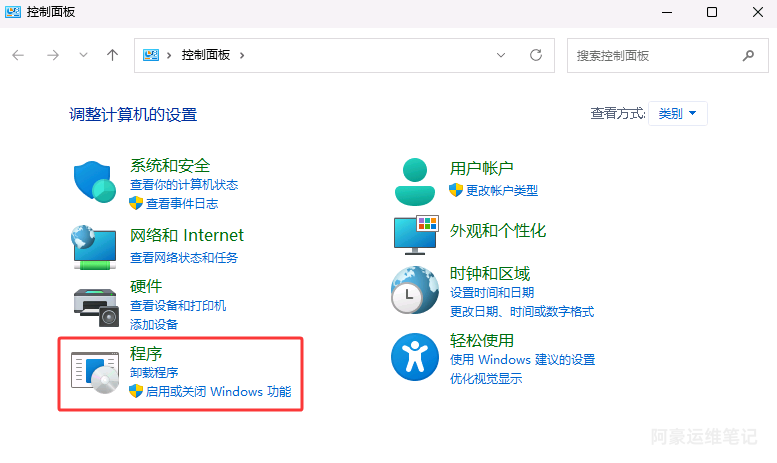Open 更改帐户类型 link
This screenshot has height=463, width=777.
pyautogui.click(x=501, y=190)
